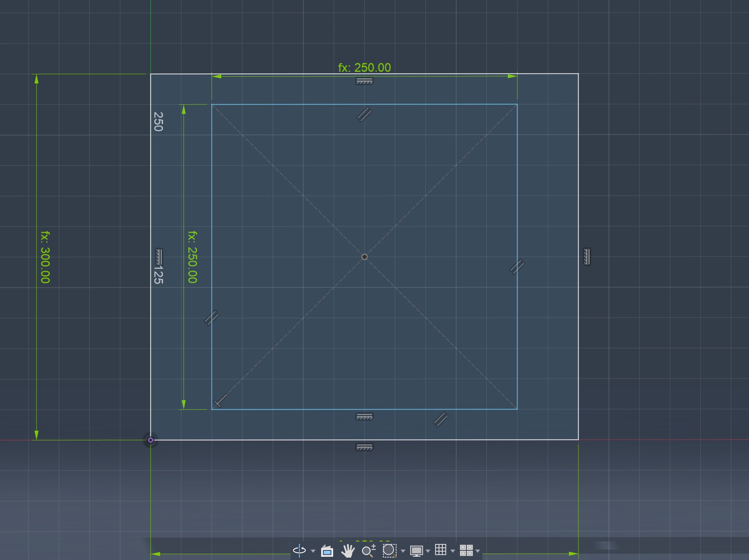Viewport: 749px width, 560px height.
Task: Select the center point where diagonals cross
Action: coord(364,257)
